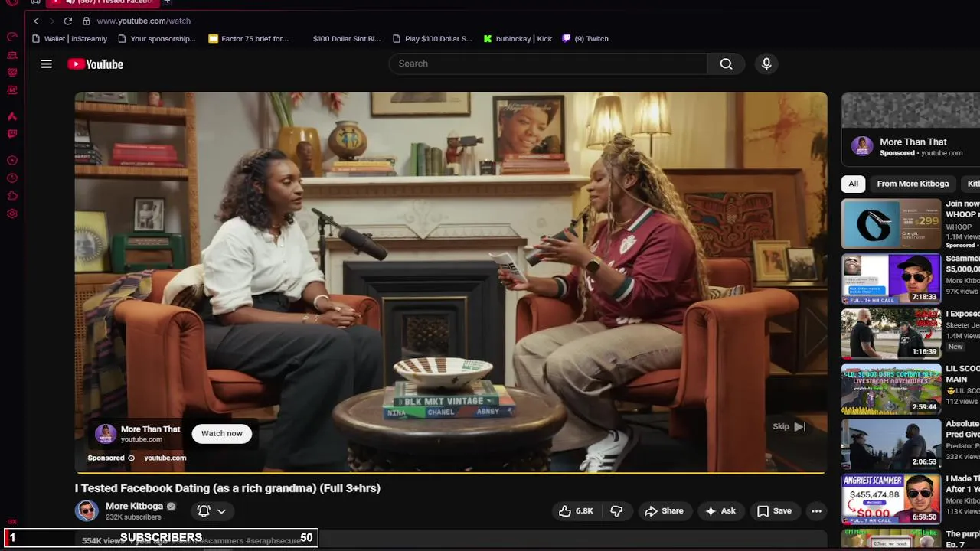980x551 pixels.
Task: Open WHOOP sponsored video thumbnail
Action: [x=891, y=224]
